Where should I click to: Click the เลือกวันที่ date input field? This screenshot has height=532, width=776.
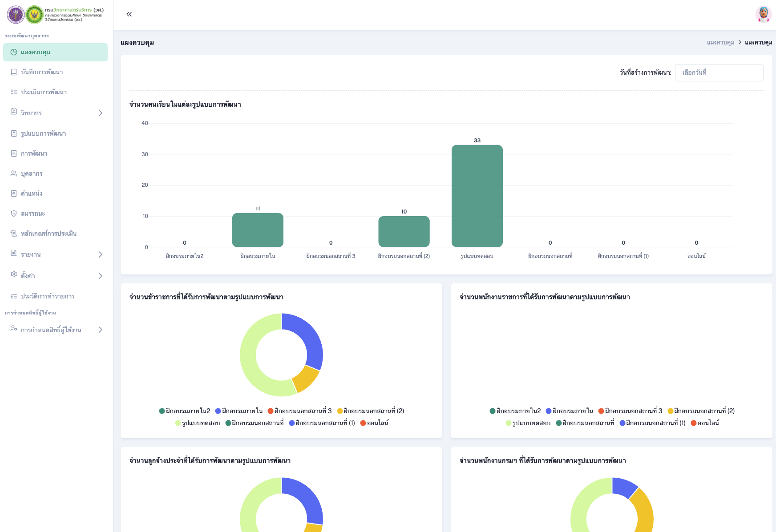719,73
